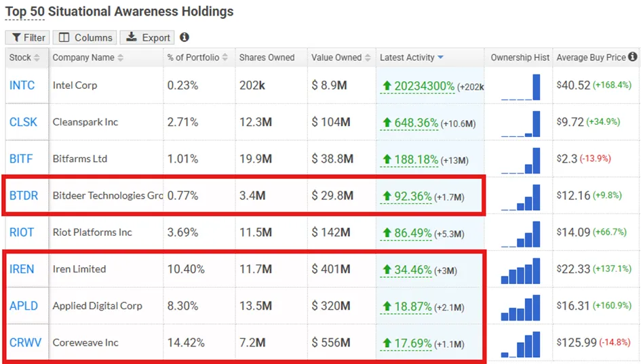Open the RIOT stock link
Screen dimensions: 641x364
coord(22,232)
